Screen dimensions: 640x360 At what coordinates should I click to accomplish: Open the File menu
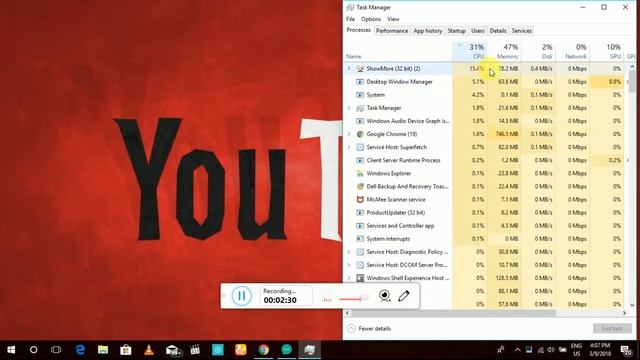point(351,19)
